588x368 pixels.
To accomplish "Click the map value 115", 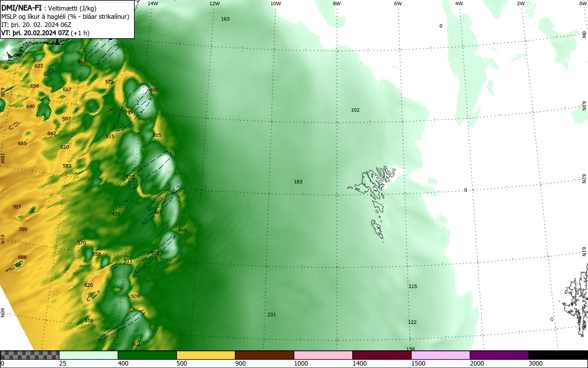I will point(413,286).
